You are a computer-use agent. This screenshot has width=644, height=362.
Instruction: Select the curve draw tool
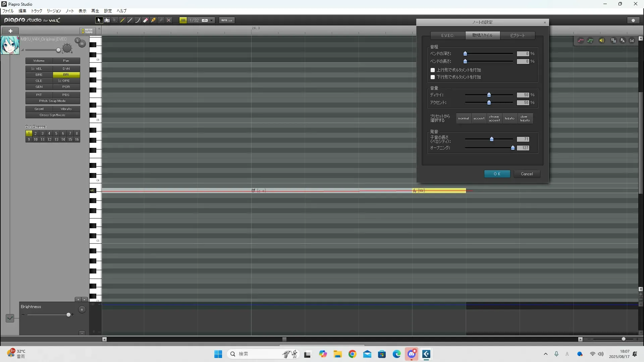(x=138, y=20)
